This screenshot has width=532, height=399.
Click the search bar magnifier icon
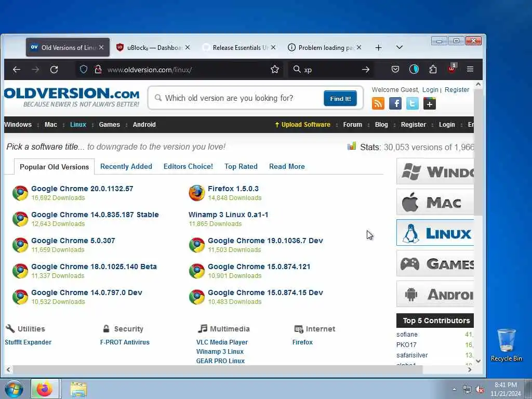pyautogui.click(x=297, y=69)
